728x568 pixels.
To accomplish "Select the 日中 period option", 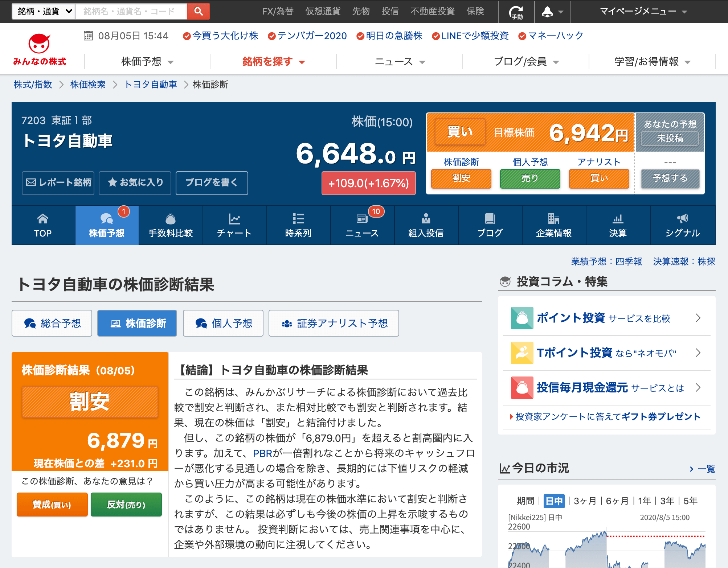I will point(554,501).
